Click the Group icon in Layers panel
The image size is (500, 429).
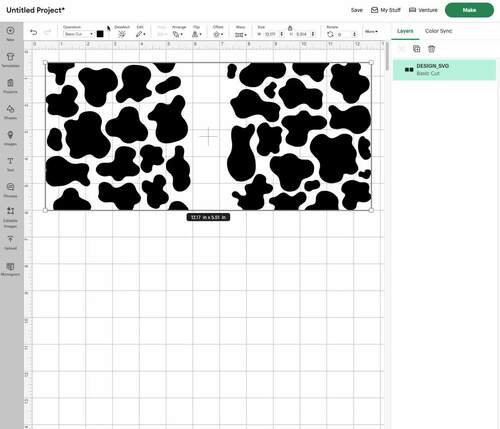(x=402, y=49)
